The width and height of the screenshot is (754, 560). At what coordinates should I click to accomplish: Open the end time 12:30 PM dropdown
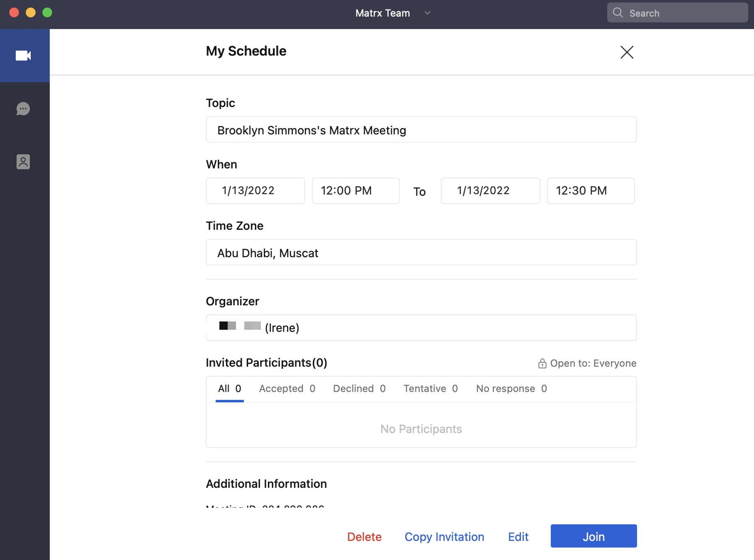pyautogui.click(x=591, y=191)
